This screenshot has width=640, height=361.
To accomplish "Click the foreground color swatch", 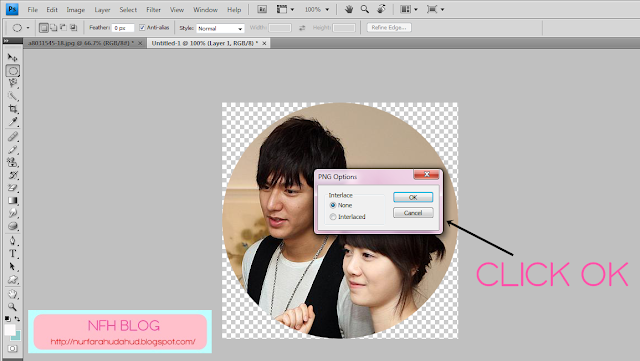I will click(x=10, y=330).
